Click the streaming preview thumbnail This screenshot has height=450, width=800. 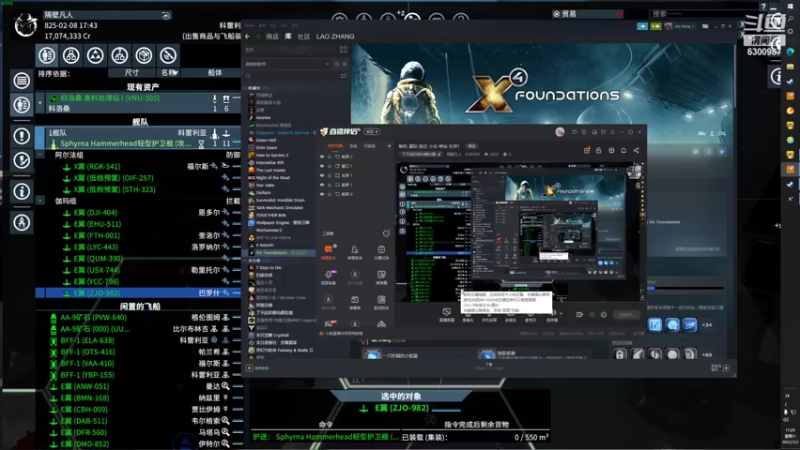[520, 233]
